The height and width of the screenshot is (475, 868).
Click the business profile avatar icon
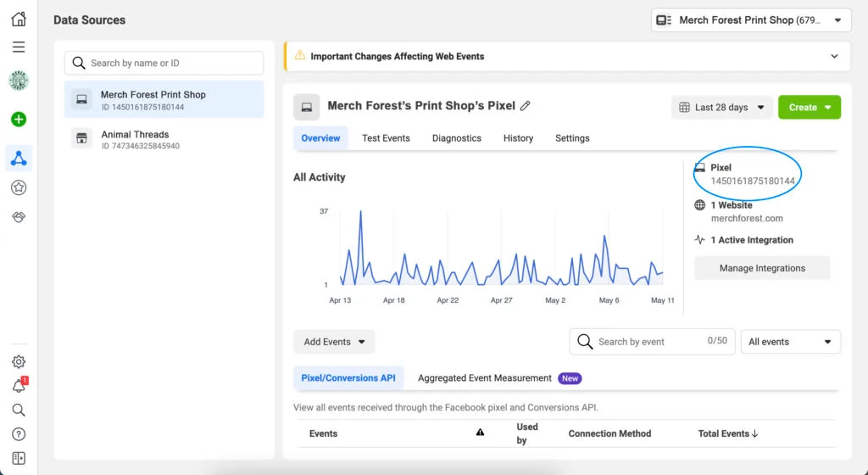click(x=19, y=81)
